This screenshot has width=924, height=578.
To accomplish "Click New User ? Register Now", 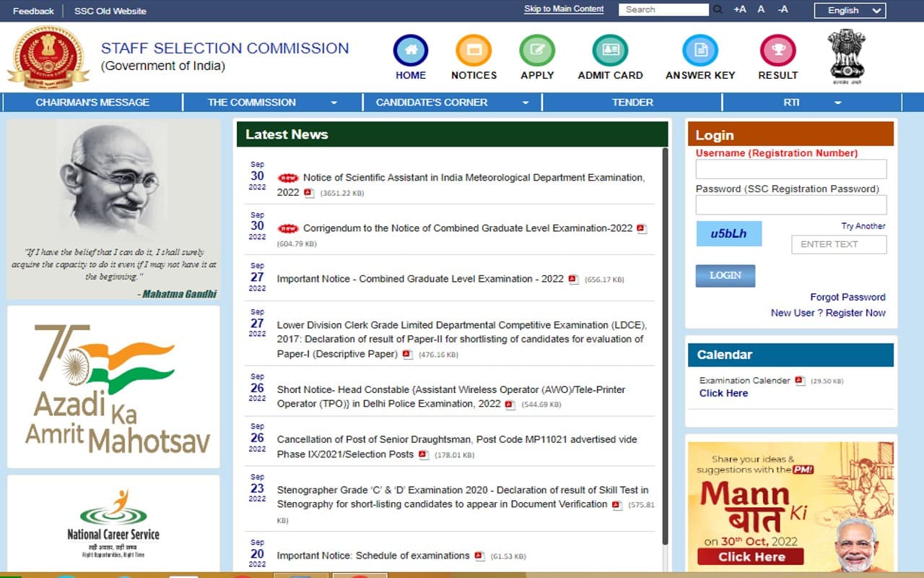I will [828, 313].
